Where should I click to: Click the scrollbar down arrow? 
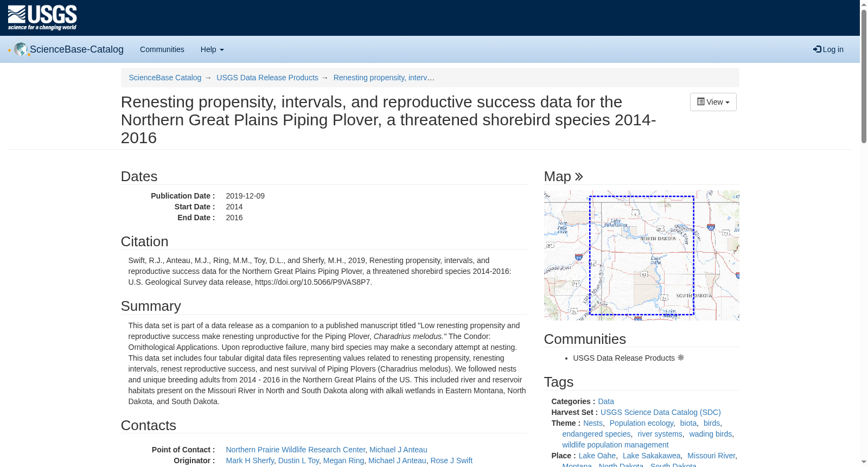point(864,463)
